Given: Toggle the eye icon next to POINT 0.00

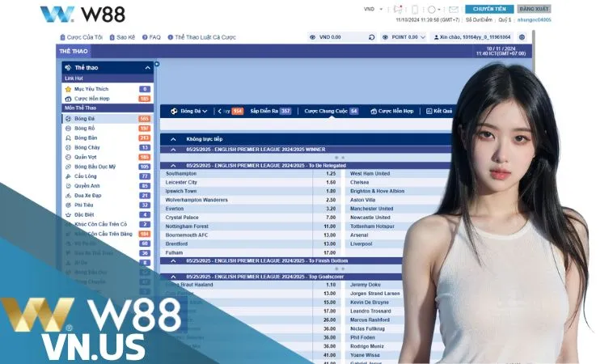Looking at the screenshot, I should tap(384, 37).
